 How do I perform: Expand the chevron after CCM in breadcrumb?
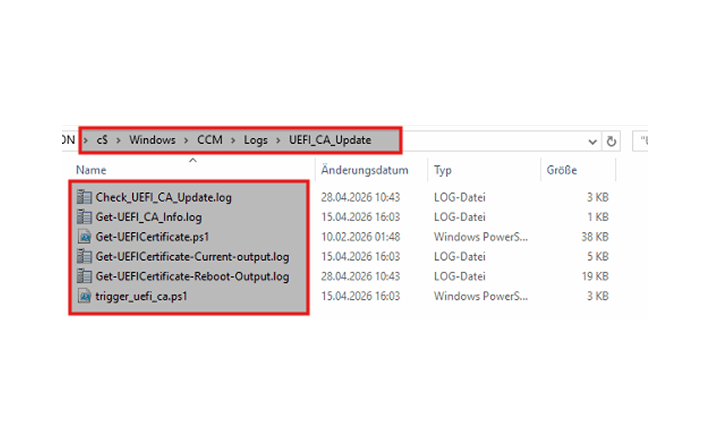click(233, 140)
